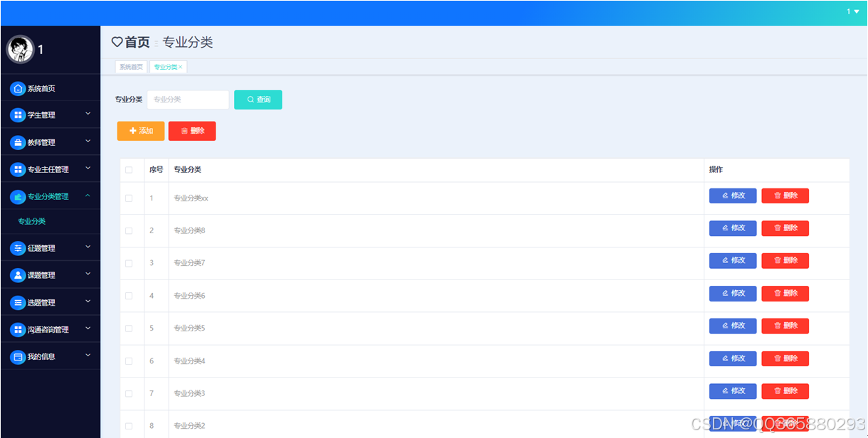Screen dimensions: 868x438
Task: Toggle the select-all checkbox in table header
Action: tap(129, 170)
